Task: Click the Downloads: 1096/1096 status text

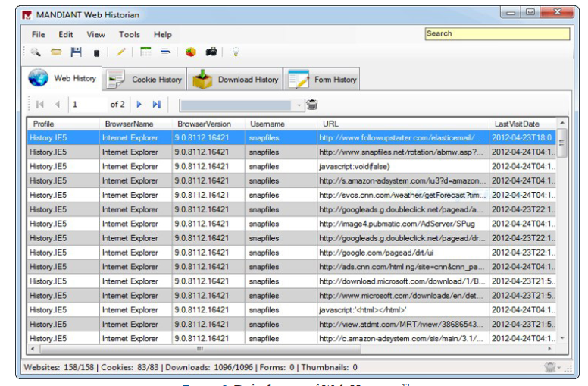Action: [x=209, y=367]
